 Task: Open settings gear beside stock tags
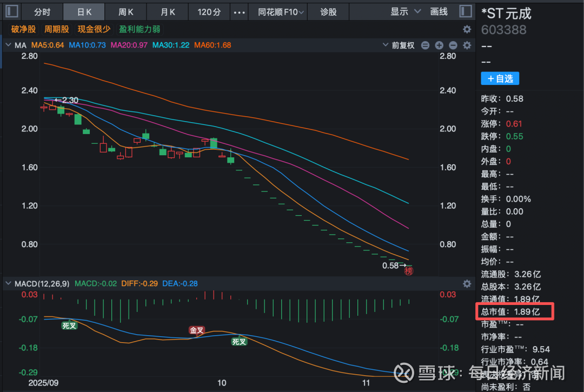(467, 29)
